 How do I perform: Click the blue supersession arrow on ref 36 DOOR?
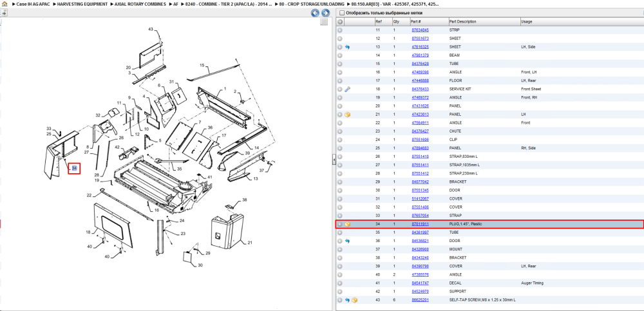coord(348,241)
